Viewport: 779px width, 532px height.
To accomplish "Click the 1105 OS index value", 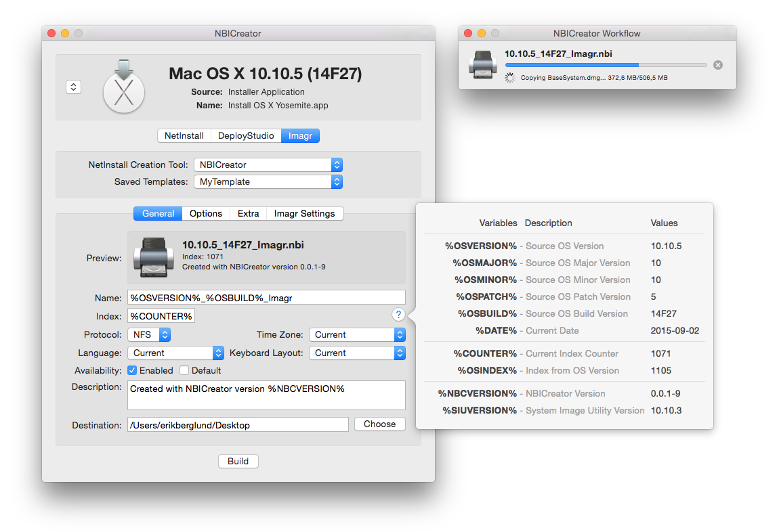I will pyautogui.click(x=660, y=370).
